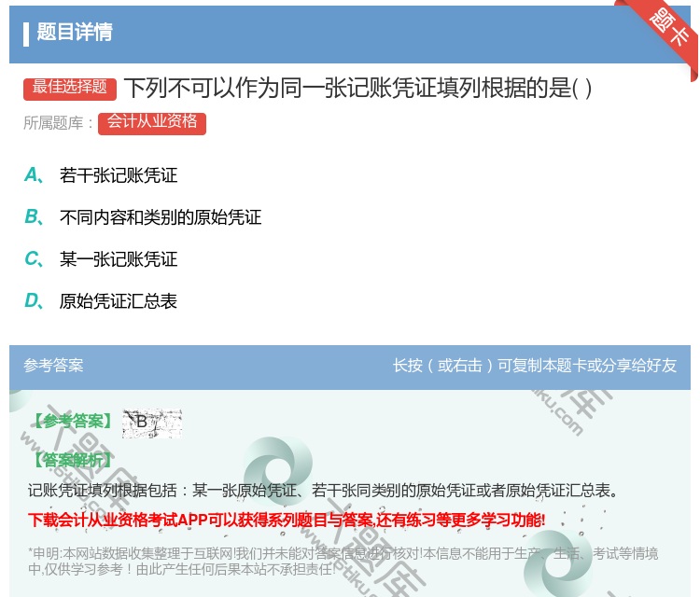Click the 【答案解析】 label
This screenshot has width=700, height=597.
pos(73,460)
